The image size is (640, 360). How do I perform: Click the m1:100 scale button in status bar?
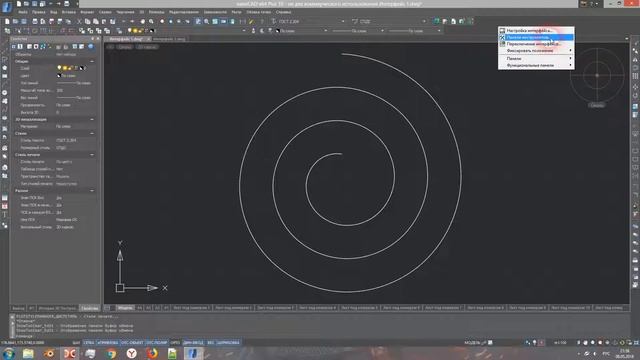(x=560, y=342)
